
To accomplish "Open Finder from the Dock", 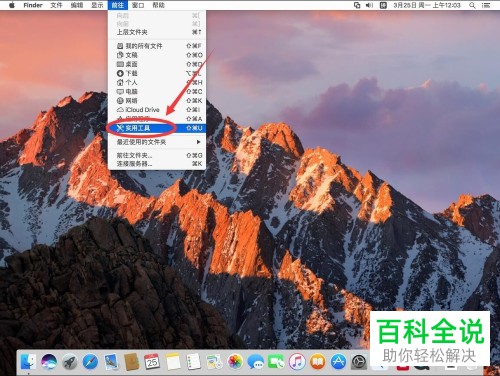I will pos(28,362).
